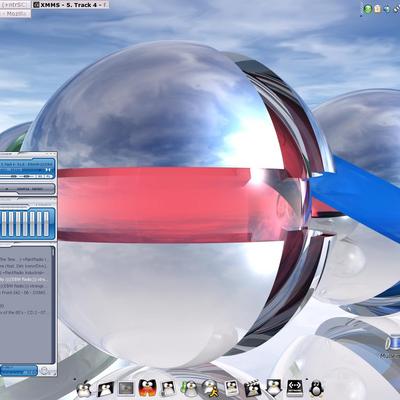
Task: Click the XMMS playlist vertical scrollbar
Action: [53, 305]
